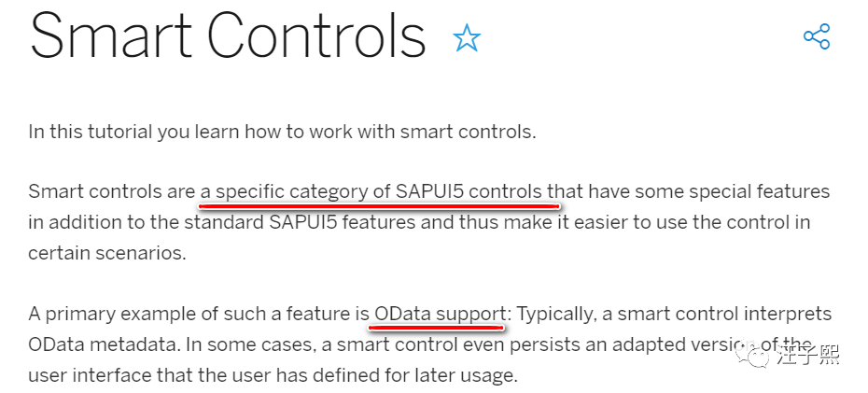Click the "Smart Controls" page heading

pyautogui.click(x=228, y=36)
